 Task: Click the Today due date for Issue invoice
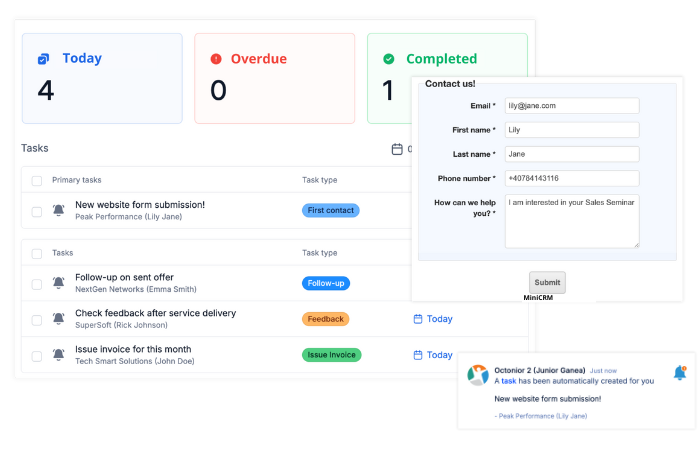click(433, 355)
